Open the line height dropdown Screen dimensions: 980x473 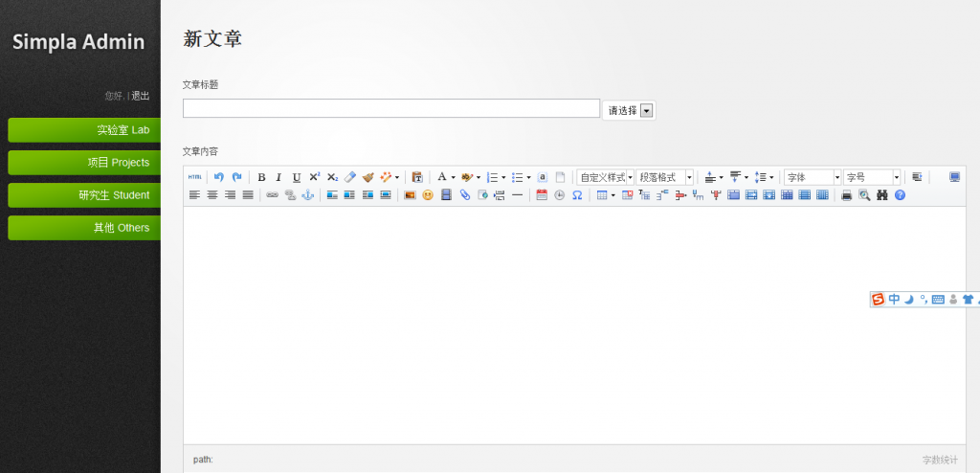click(771, 178)
